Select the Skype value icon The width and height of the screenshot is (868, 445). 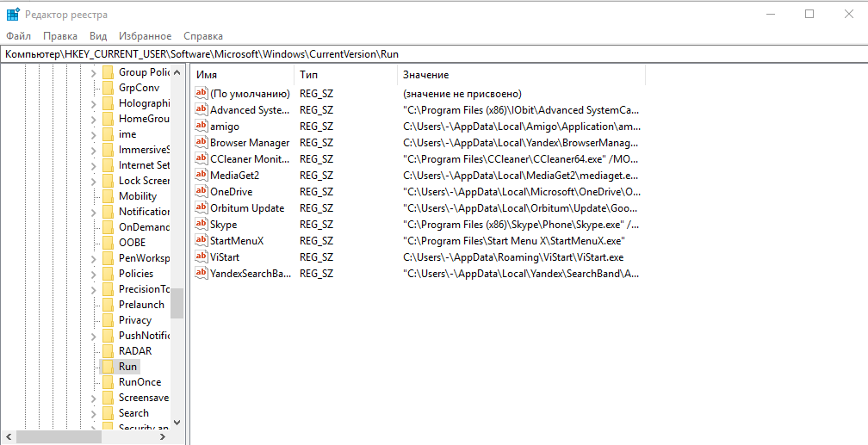[201, 224]
